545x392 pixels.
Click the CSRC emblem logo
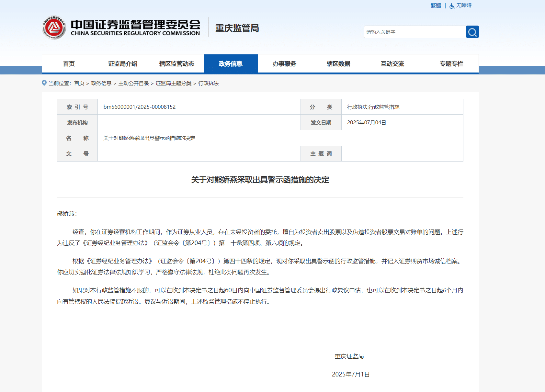[x=54, y=27]
